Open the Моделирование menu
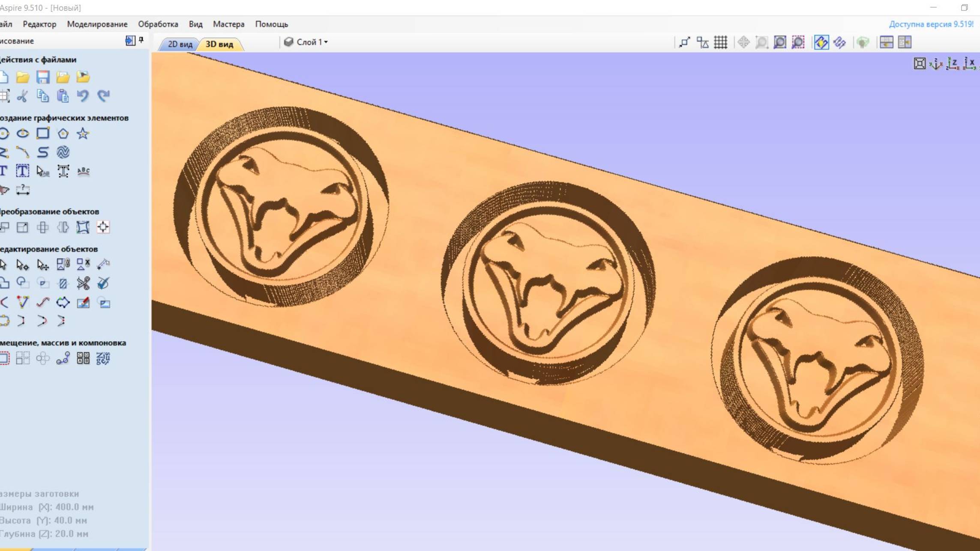 point(97,24)
